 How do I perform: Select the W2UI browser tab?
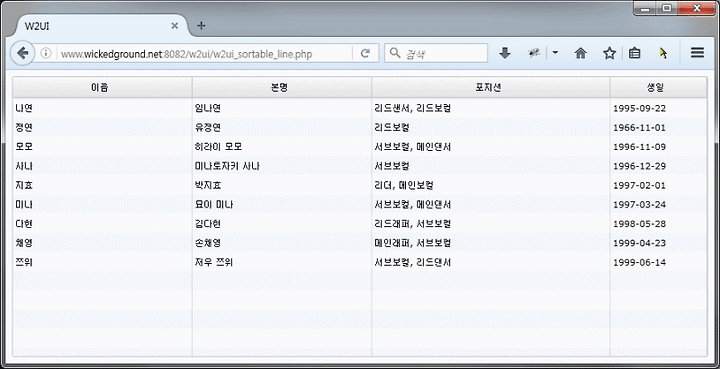click(102, 26)
